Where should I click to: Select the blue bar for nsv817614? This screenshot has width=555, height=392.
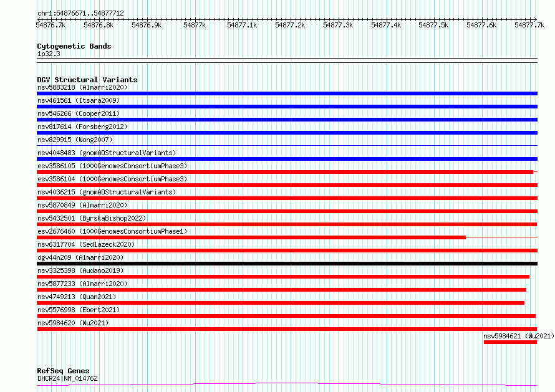point(287,133)
